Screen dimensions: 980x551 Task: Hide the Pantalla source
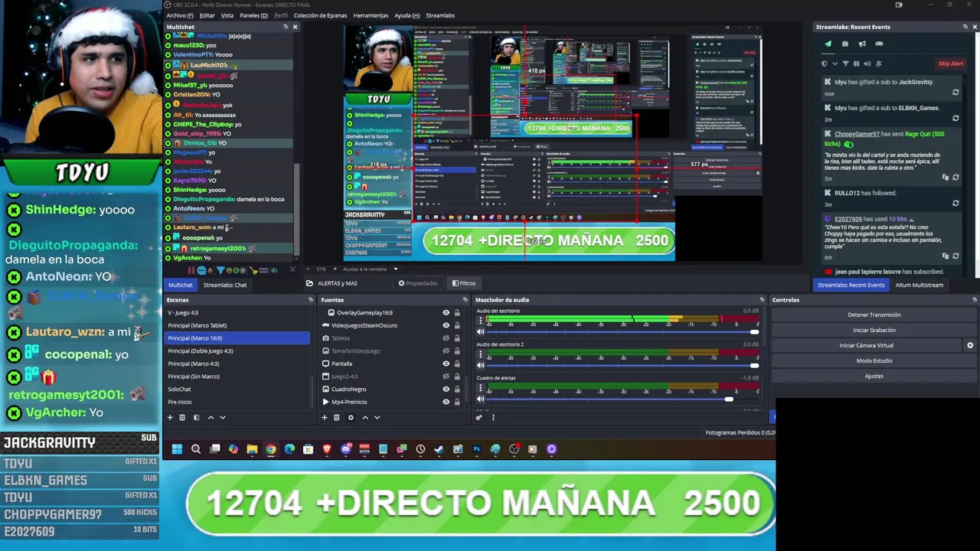pyautogui.click(x=446, y=364)
